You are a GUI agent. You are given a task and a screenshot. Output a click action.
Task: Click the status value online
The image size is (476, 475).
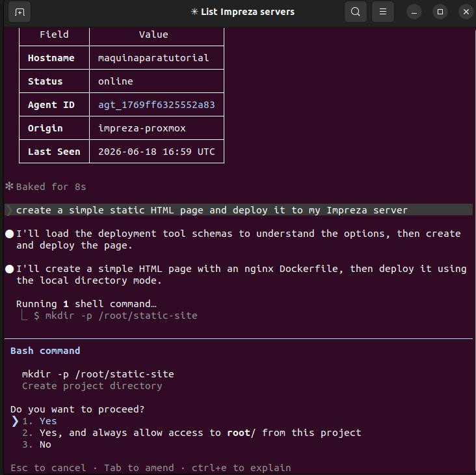[115, 81]
